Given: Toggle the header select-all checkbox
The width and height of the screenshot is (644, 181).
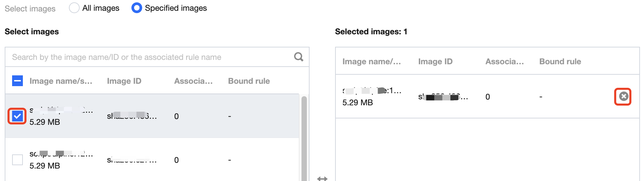Looking at the screenshot, I should click(17, 81).
